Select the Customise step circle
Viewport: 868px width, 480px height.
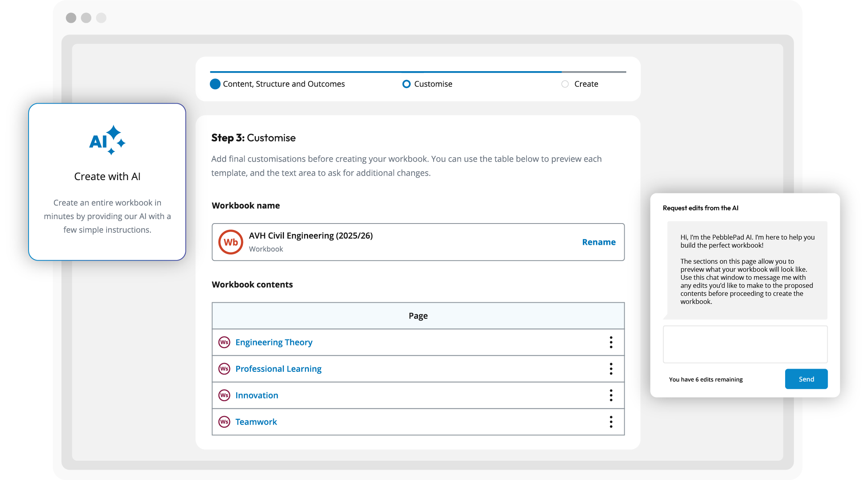click(x=406, y=84)
